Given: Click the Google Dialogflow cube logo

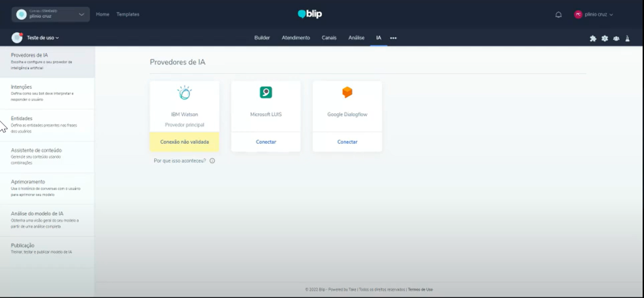Looking at the screenshot, I should [x=347, y=92].
